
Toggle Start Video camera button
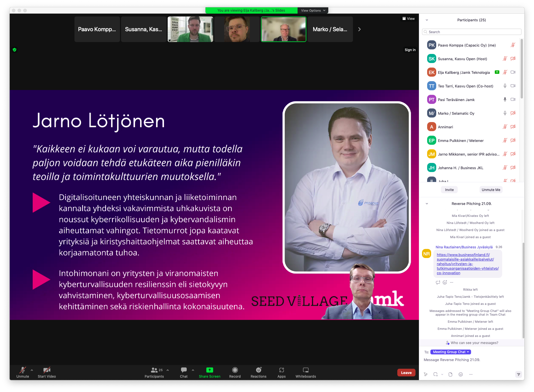(47, 370)
